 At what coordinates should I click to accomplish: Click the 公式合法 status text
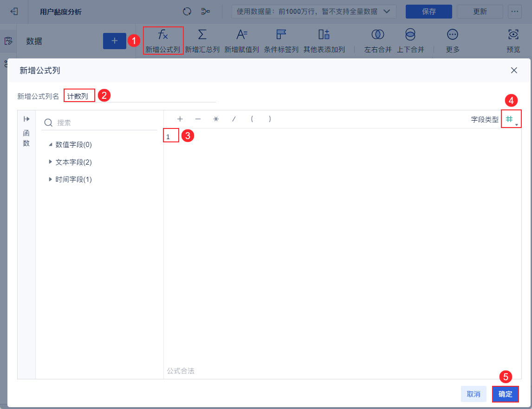(181, 371)
